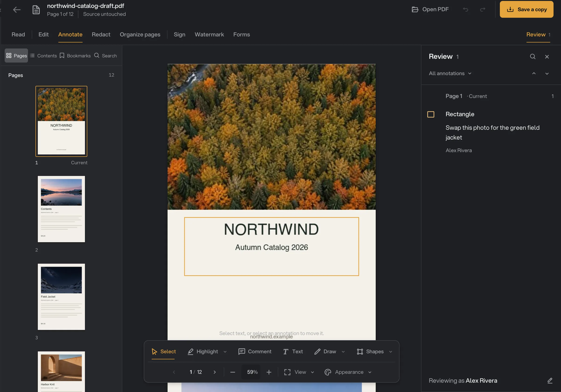Open the All annotations filter dropdown
The width and height of the screenshot is (561, 392).
pyautogui.click(x=450, y=73)
